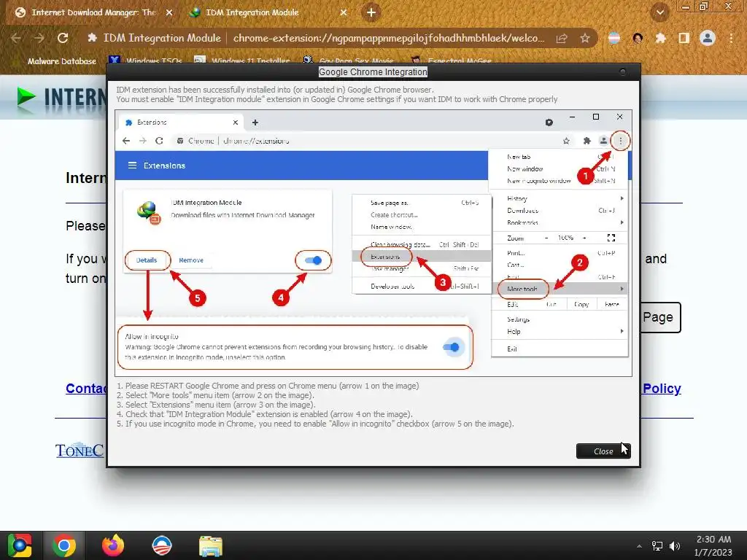
Task: Reload the current page
Action: click(63, 38)
